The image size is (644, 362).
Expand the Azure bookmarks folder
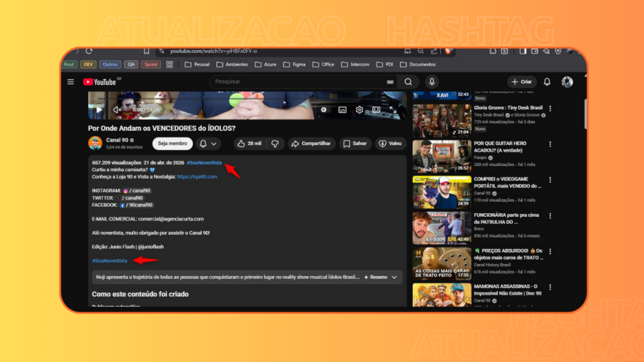point(265,65)
